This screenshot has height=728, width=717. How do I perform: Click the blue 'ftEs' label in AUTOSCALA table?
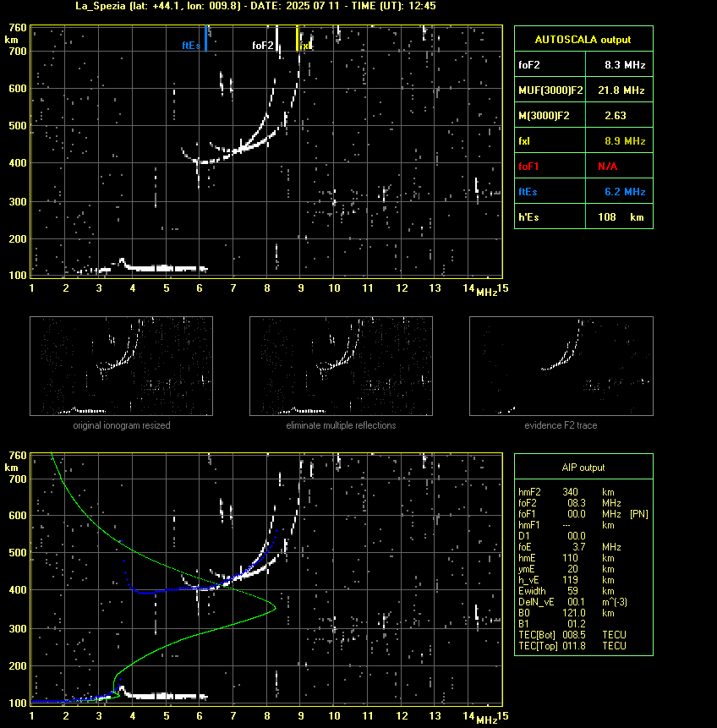click(528, 191)
